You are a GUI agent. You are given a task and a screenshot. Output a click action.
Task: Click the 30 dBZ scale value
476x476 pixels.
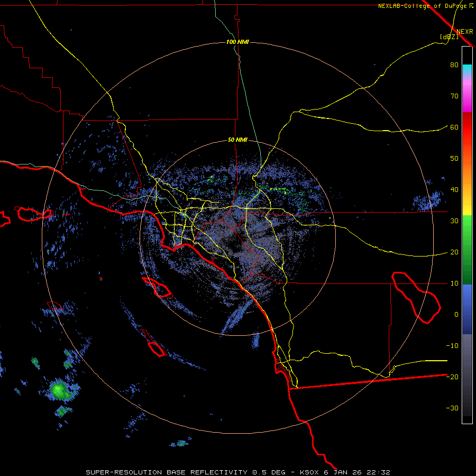[x=454, y=221]
